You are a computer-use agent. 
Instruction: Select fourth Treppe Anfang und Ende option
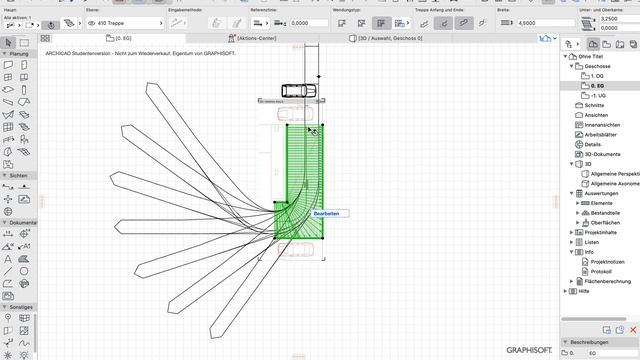[482, 23]
